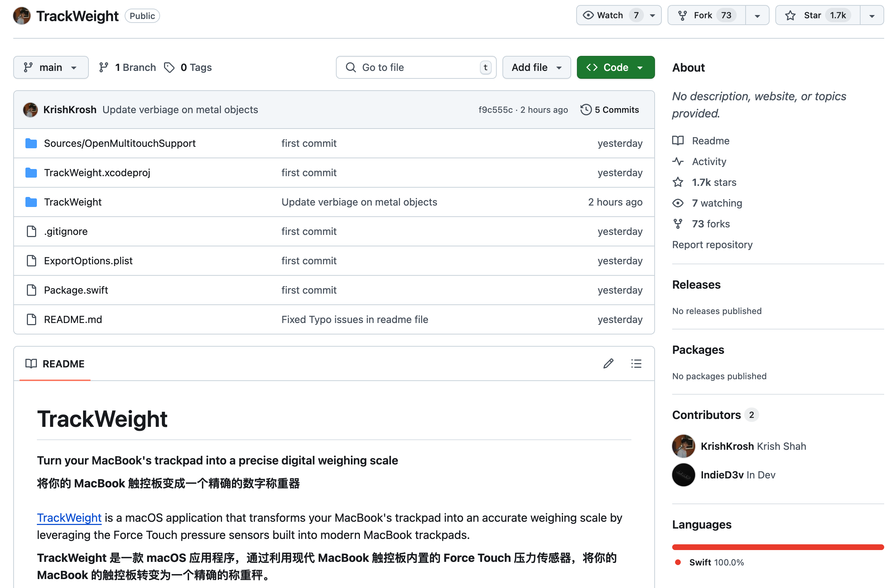Open the main branch selector dropdown

(50, 67)
